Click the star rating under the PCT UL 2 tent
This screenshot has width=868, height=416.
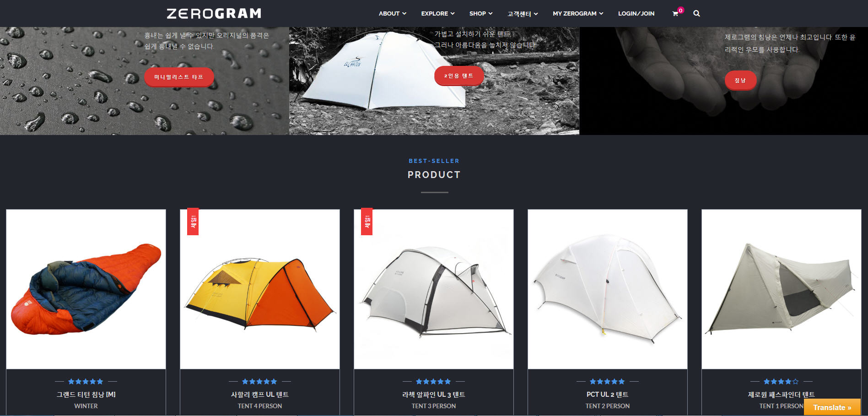coord(607,382)
